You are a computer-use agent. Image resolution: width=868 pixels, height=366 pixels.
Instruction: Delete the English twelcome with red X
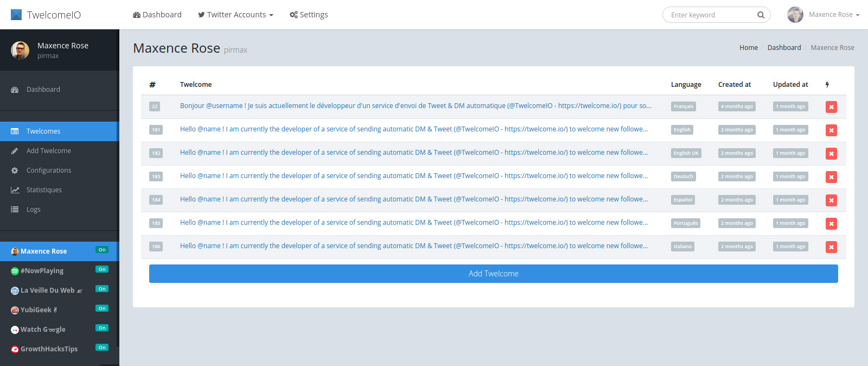831,130
